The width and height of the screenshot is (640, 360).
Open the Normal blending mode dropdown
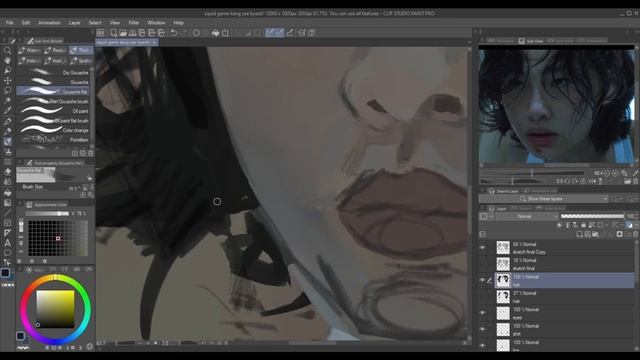527,216
